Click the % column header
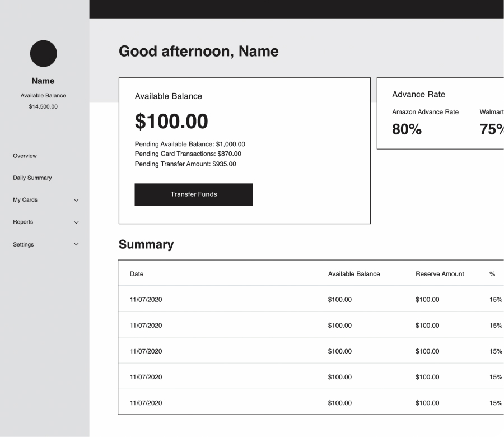Viewport: 504px width, 437px height. pos(492,274)
